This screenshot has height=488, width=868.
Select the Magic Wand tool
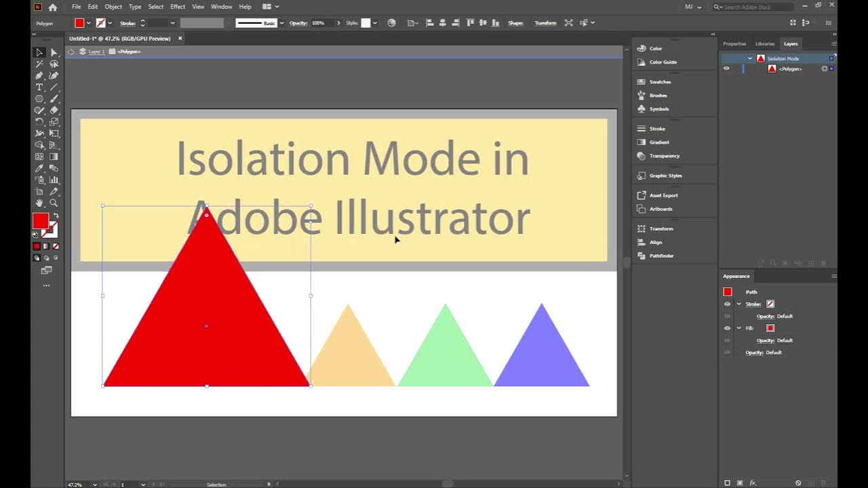(x=39, y=64)
